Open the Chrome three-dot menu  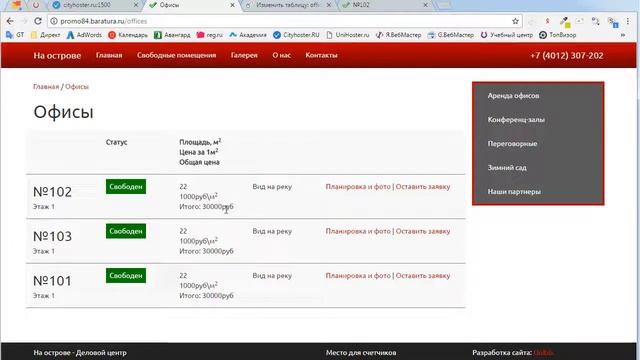[628, 21]
